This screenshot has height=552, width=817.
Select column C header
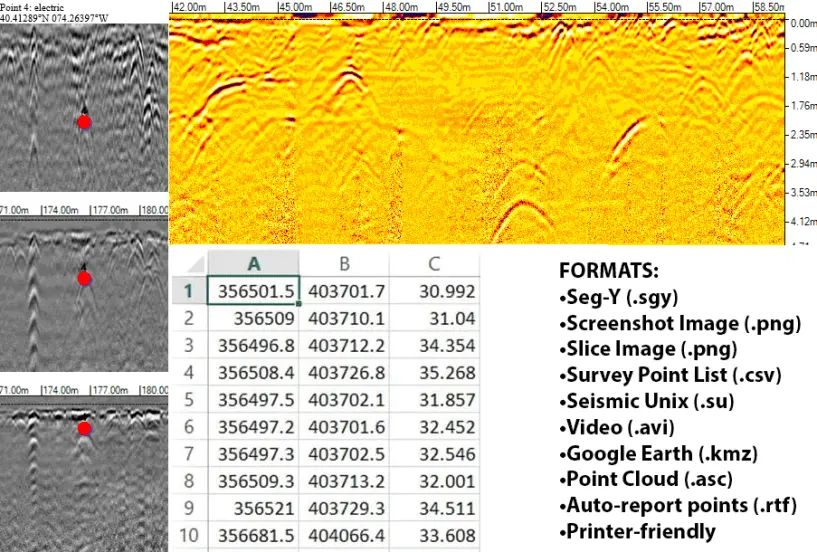(434, 264)
